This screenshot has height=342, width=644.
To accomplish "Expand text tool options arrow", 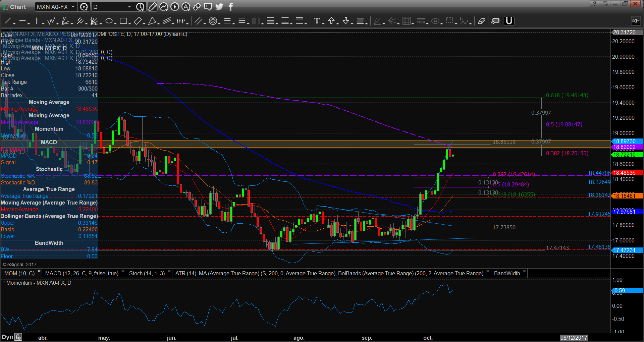I will point(323,23).
